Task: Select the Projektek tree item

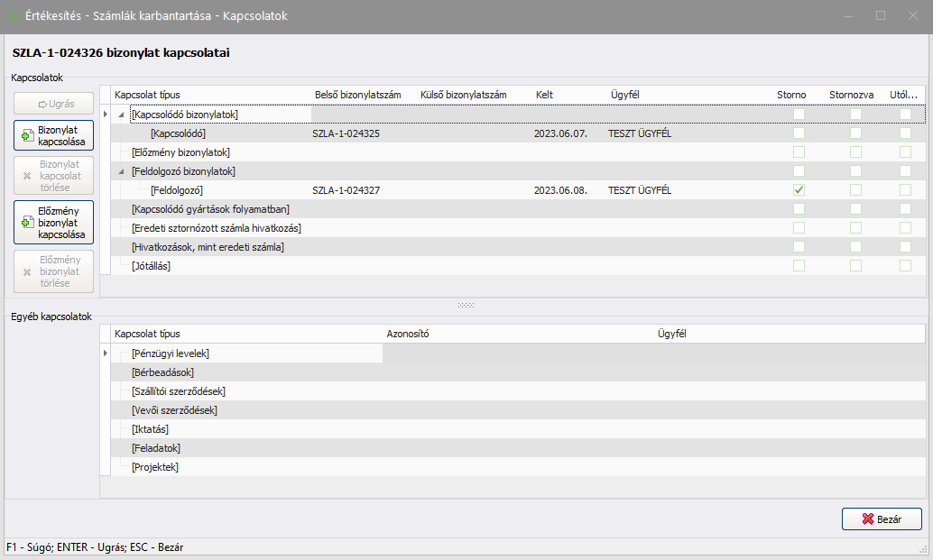Action: [154, 467]
